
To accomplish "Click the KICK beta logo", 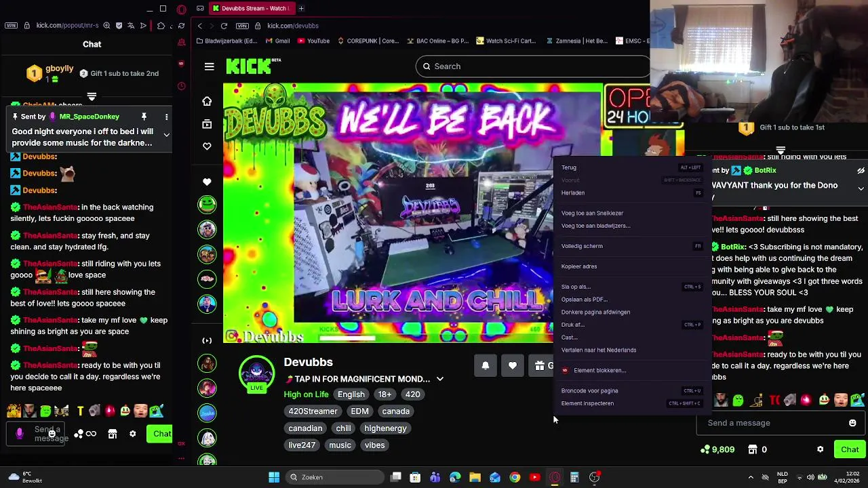I will click(253, 66).
